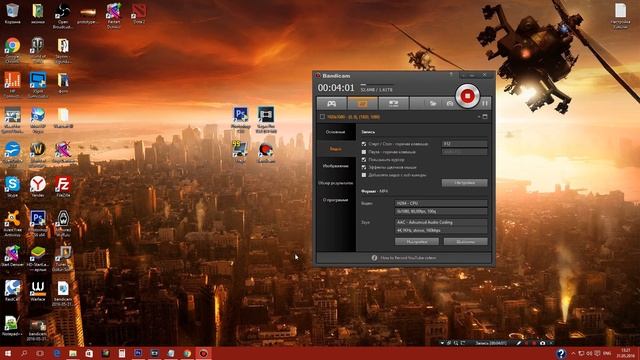Select the Fraps 99 desktop icon
This screenshot has height=360, width=640.
tap(240, 152)
